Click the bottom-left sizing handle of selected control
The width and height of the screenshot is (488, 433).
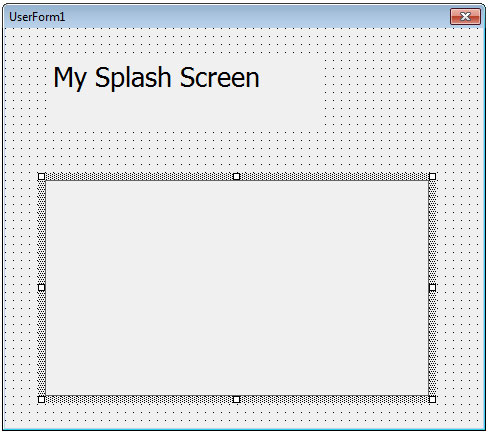pos(41,399)
